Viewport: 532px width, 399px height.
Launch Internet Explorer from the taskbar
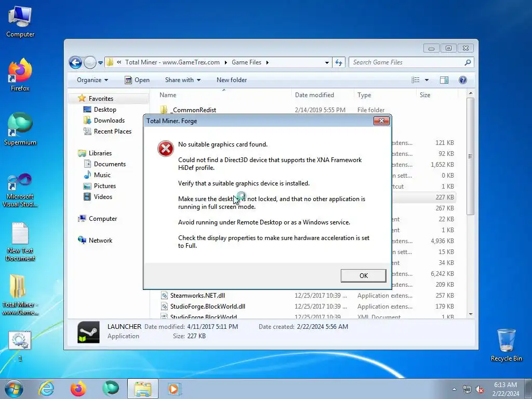46,389
